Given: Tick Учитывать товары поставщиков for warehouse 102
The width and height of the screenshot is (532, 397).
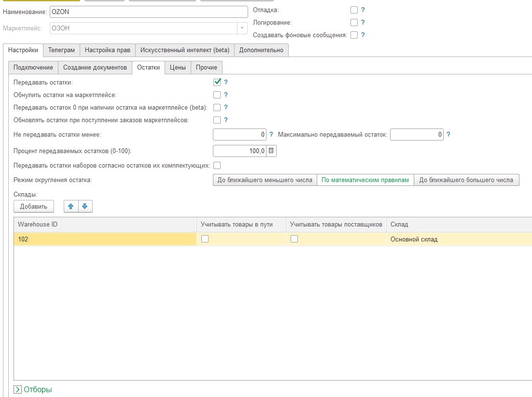Looking at the screenshot, I should [294, 239].
